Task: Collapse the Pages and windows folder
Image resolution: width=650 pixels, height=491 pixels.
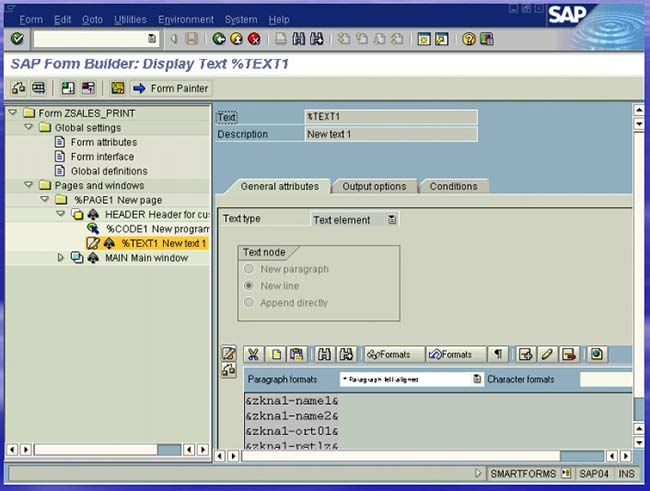Action: pos(29,185)
